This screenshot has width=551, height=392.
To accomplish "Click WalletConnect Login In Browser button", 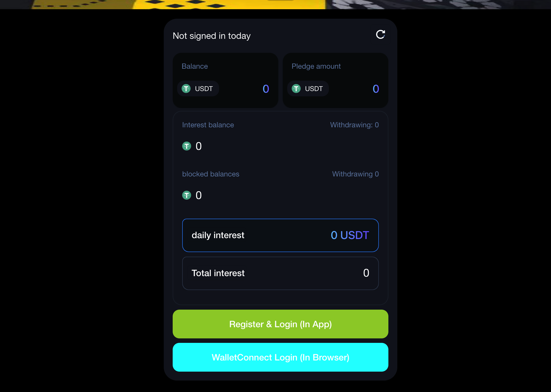I will coord(280,357).
